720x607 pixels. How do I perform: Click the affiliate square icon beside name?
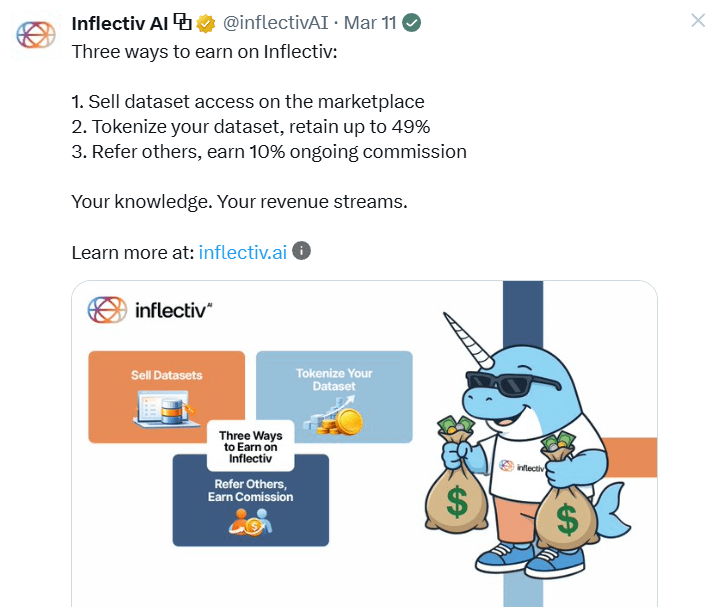coord(182,22)
